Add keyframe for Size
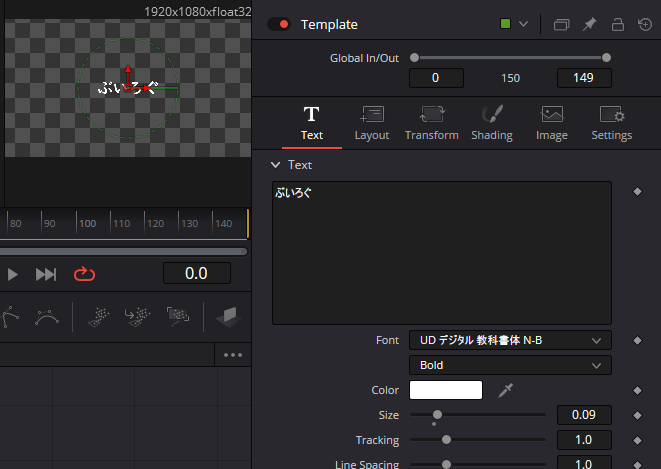 637,415
